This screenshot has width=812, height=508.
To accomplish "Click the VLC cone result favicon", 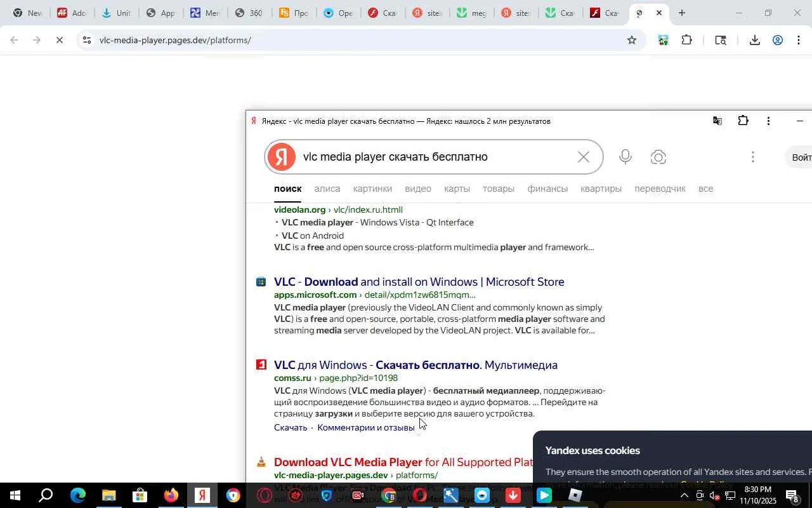I will [x=261, y=462].
